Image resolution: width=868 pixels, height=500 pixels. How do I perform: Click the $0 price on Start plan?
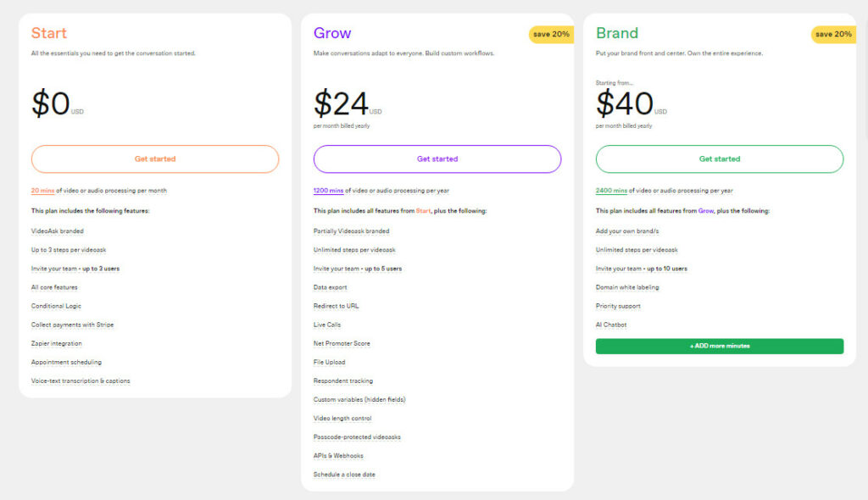pos(51,100)
